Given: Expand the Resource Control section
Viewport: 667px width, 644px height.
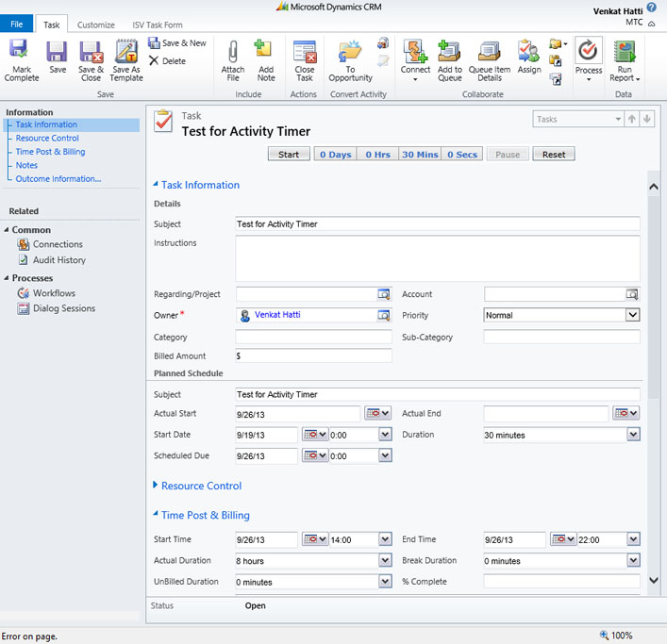Looking at the screenshot, I should click(201, 486).
